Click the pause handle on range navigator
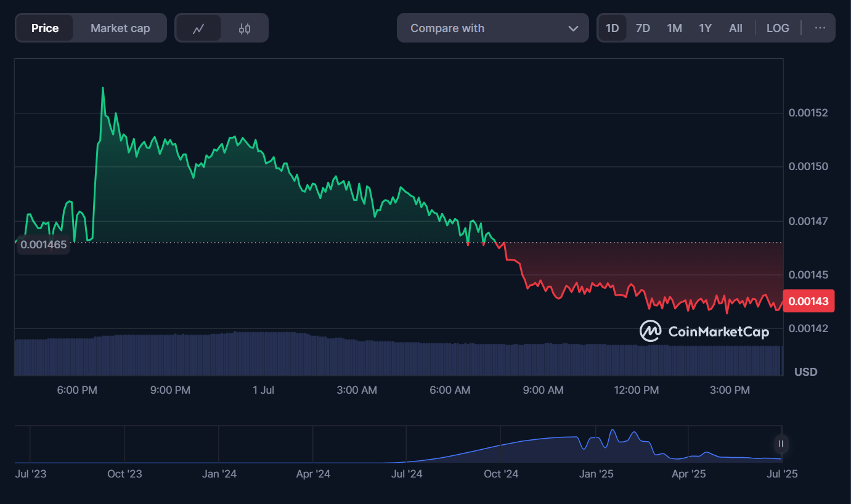The width and height of the screenshot is (851, 504). pos(781,444)
